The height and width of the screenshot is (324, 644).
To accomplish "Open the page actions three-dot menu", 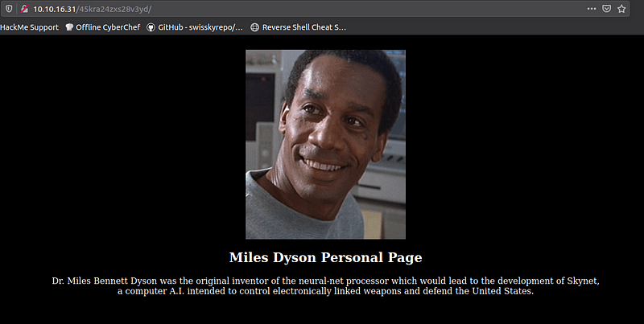I will [592, 9].
